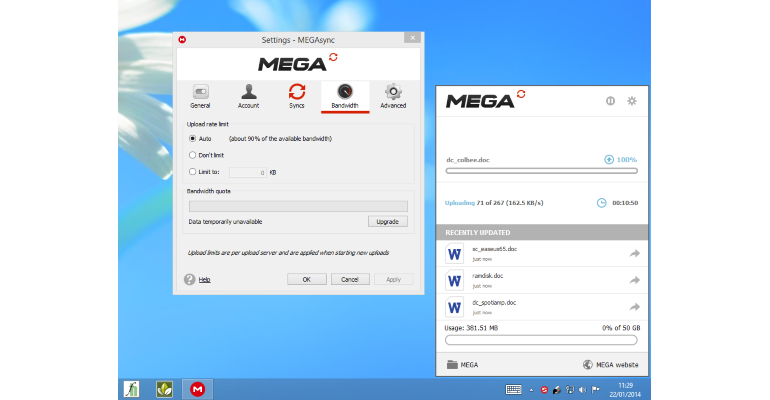This screenshot has height=400, width=770.
Task: Go to the Advanced settings tab
Action: [393, 96]
